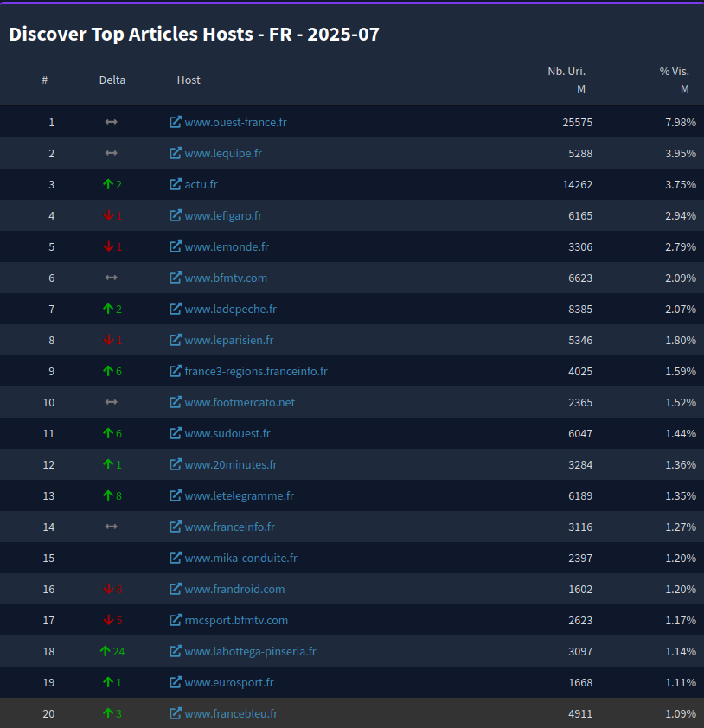Viewport: 704px width, 728px height.
Task: Click external link icon beside www.francebleu.fr
Action: 175,713
